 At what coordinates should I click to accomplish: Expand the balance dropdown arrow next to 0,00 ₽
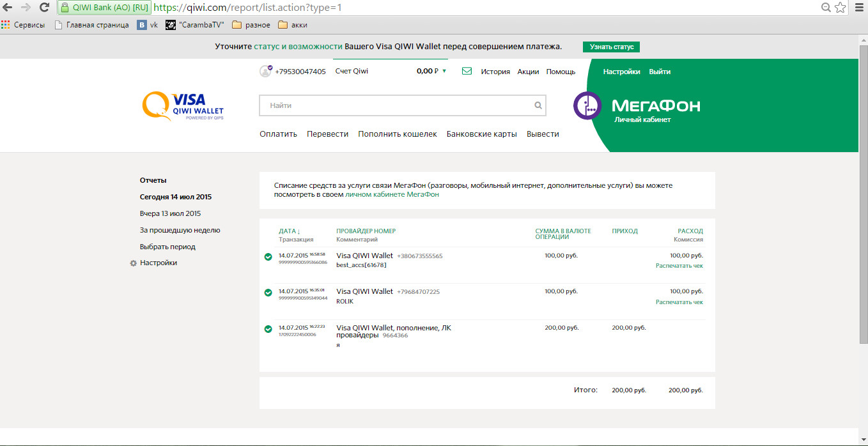(444, 72)
